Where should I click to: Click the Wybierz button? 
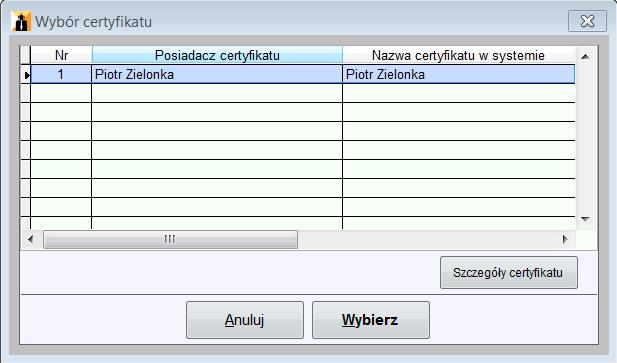[371, 320]
